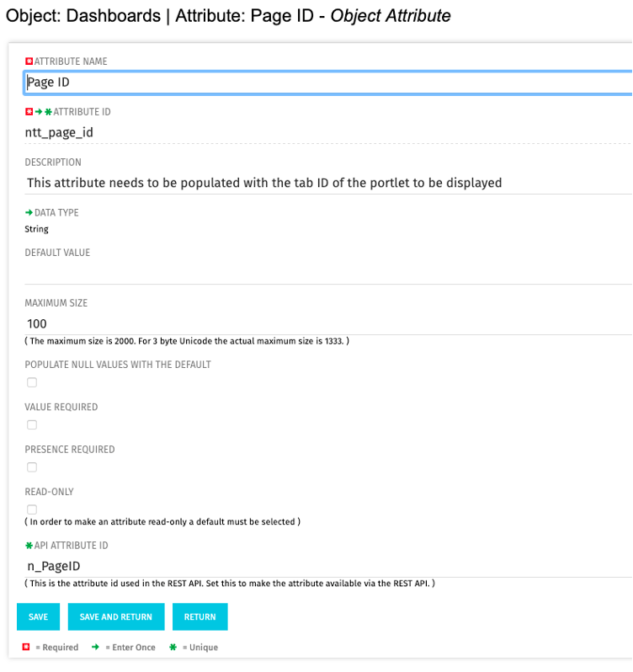Screen dimensions: 633x672
Task: Click the Default Value label
Action: 57,253
